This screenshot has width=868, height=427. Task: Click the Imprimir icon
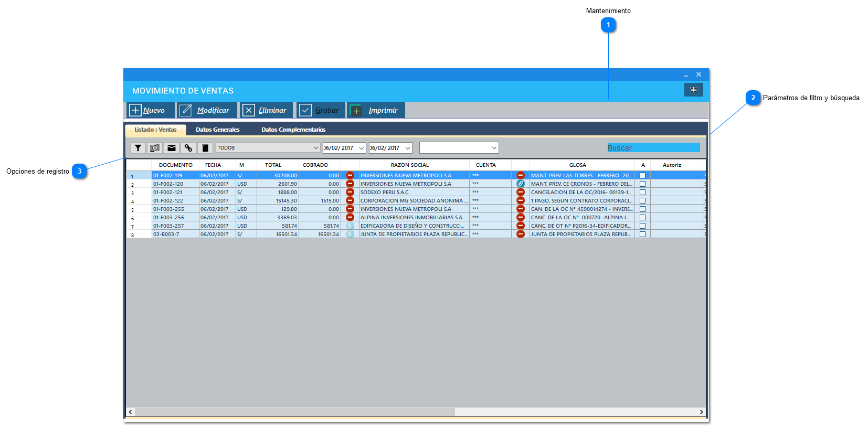point(356,110)
